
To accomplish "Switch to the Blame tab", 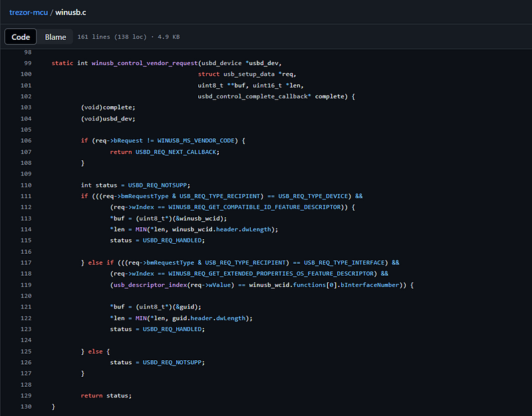I will [x=55, y=37].
